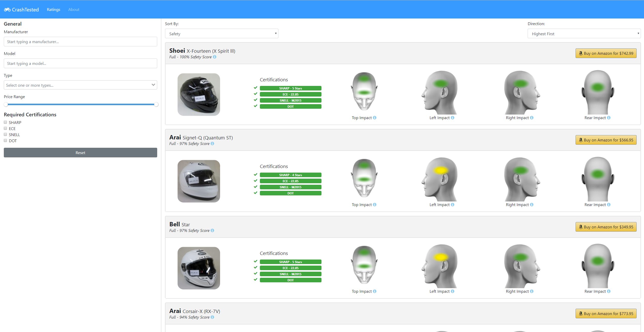This screenshot has height=332, width=644.
Task: Click the right handle of Price Range slider
Action: pos(156,104)
